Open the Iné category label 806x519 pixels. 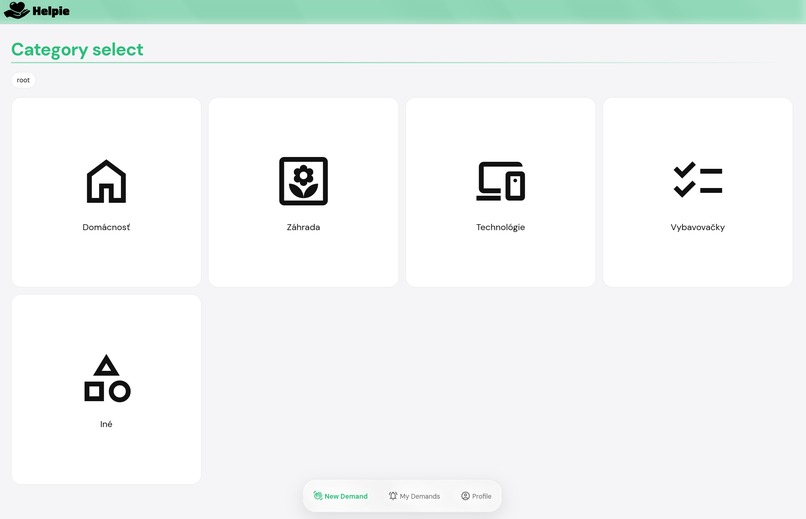coord(106,424)
